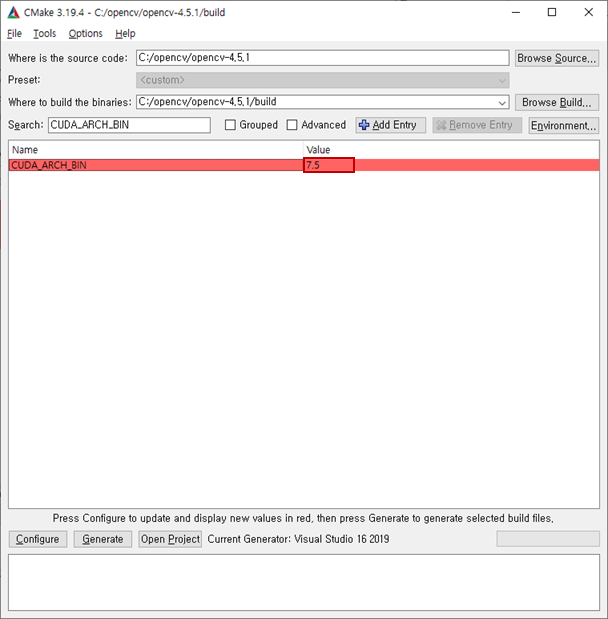Click the Current Generator Visual Studio text
608x619 pixels.
pyautogui.click(x=298, y=539)
